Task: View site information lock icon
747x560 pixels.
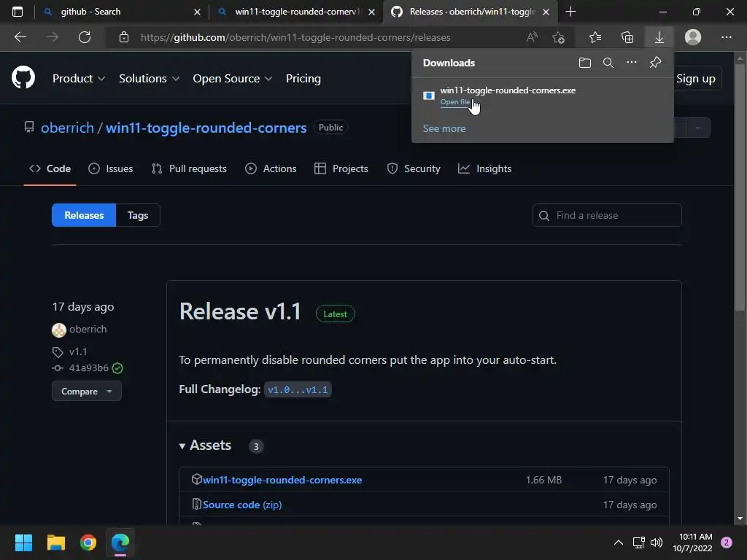Action: [124, 37]
